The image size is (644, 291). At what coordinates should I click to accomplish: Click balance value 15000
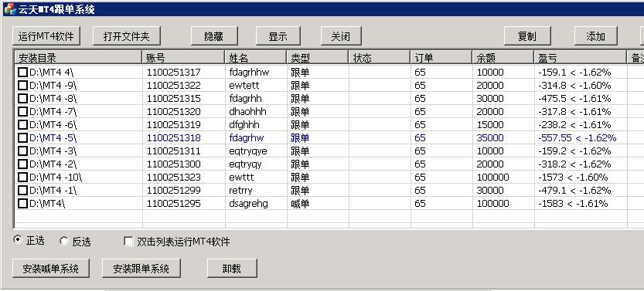click(x=490, y=125)
